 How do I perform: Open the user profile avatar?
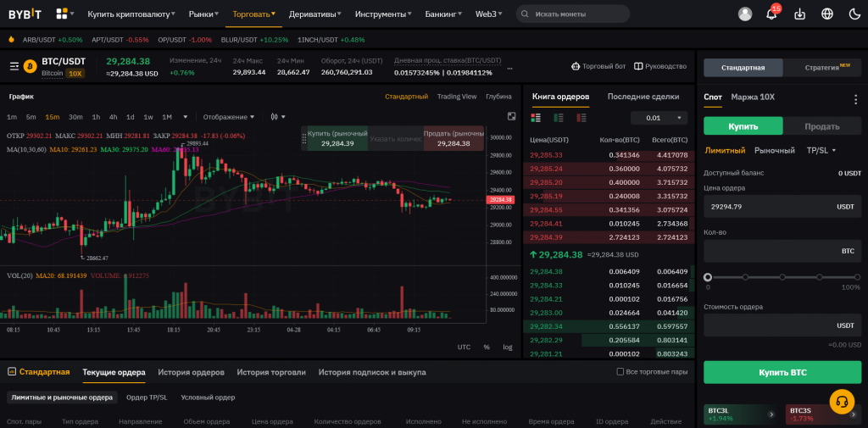point(745,14)
